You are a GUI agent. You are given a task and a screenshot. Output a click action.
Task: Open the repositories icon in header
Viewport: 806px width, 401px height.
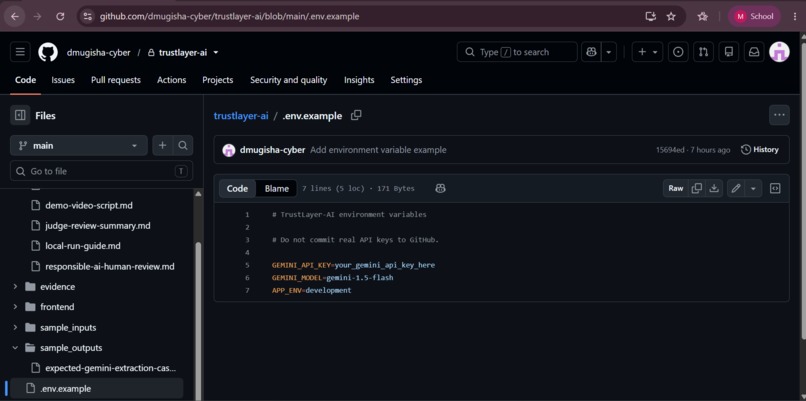(728, 52)
